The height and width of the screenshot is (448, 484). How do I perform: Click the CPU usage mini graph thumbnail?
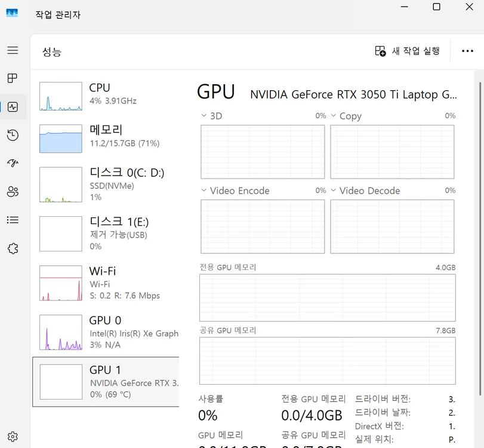pyautogui.click(x=61, y=96)
